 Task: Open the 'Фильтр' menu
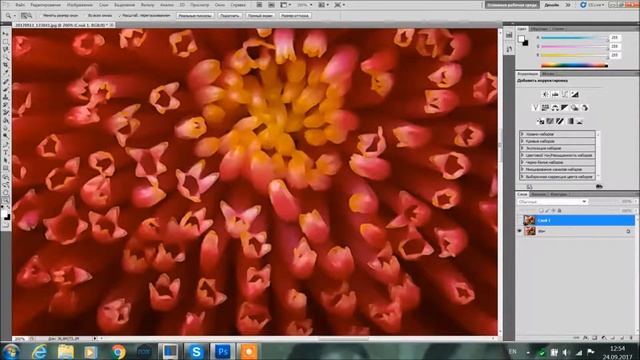pos(147,5)
